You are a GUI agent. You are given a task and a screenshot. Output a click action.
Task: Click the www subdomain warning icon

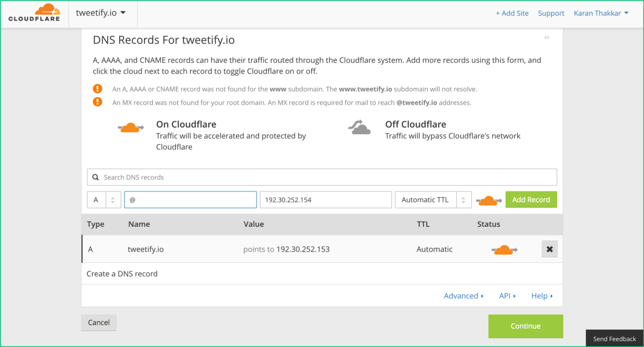click(x=97, y=89)
